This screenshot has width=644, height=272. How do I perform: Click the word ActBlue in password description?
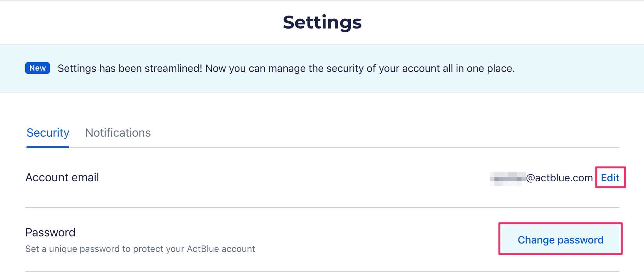203,249
